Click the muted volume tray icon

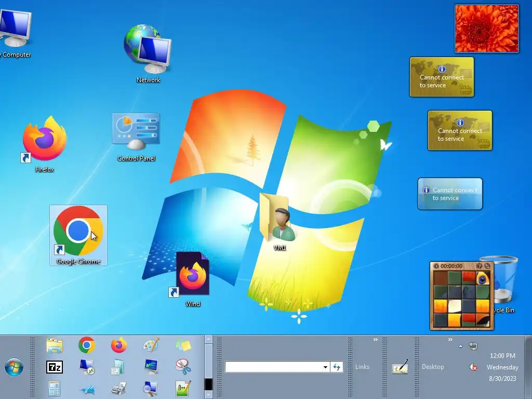point(473,367)
